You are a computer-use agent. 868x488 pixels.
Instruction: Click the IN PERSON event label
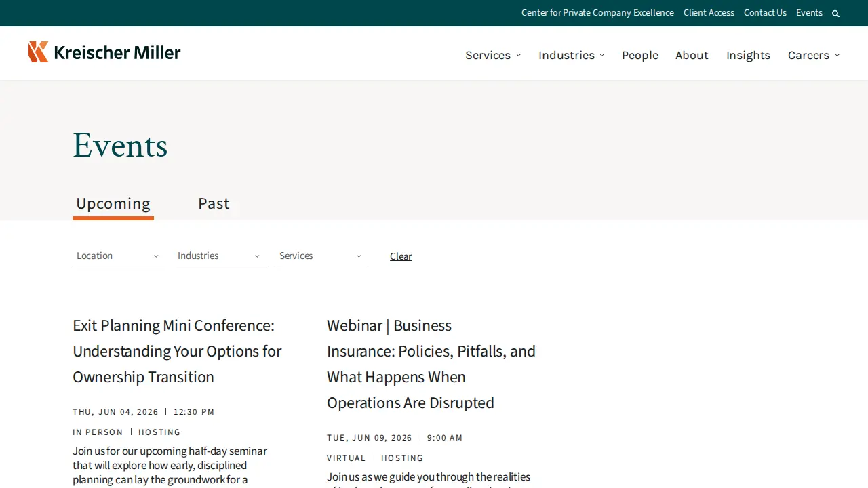pos(98,432)
